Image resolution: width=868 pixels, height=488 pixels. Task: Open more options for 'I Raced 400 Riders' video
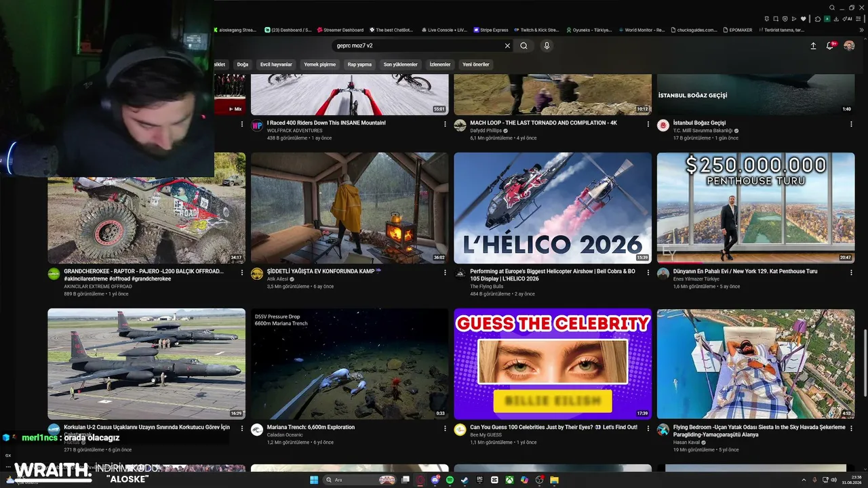(445, 125)
